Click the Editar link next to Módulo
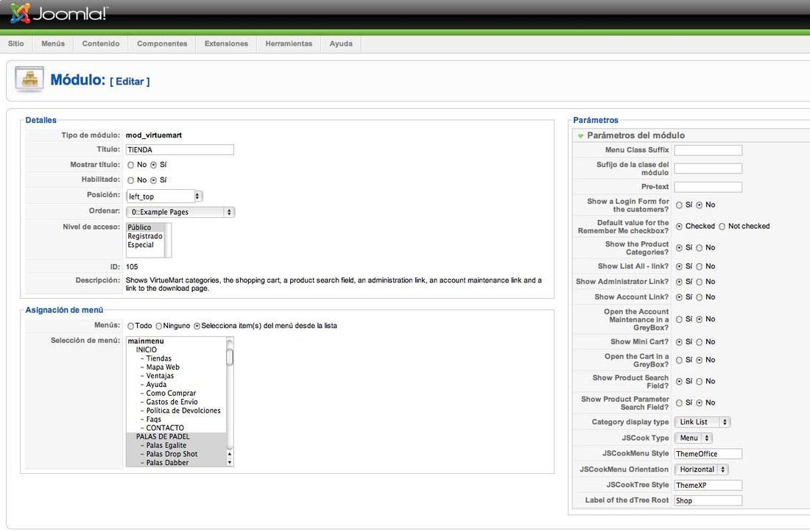 point(130,82)
